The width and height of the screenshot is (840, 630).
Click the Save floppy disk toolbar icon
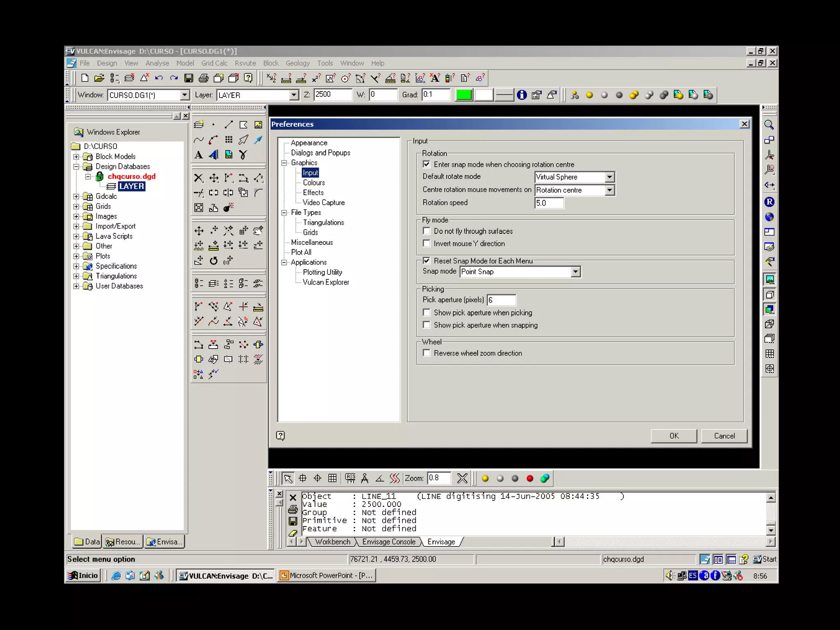click(189, 78)
